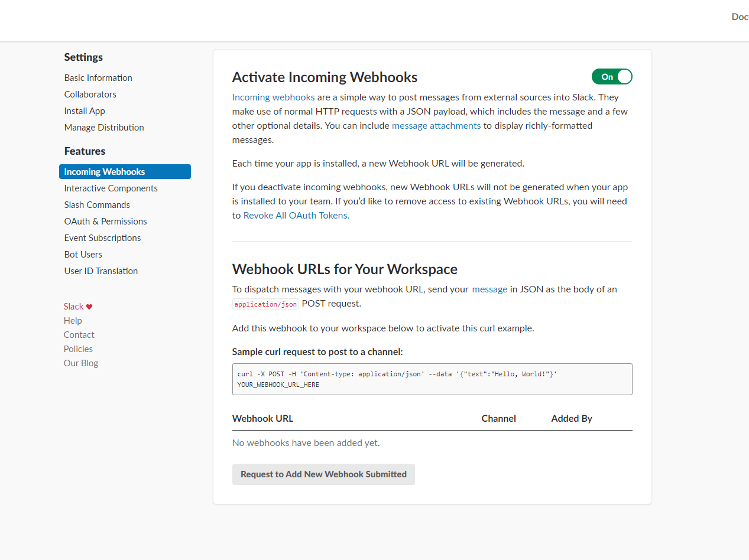
Task: Click the Features sidebar heading
Action: (x=85, y=151)
